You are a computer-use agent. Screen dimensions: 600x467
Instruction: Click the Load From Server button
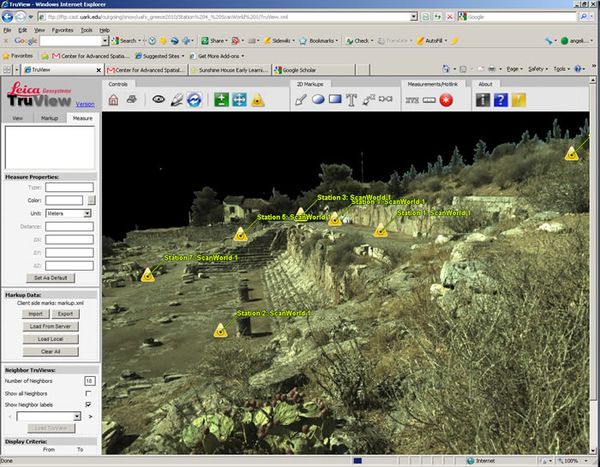(50, 327)
